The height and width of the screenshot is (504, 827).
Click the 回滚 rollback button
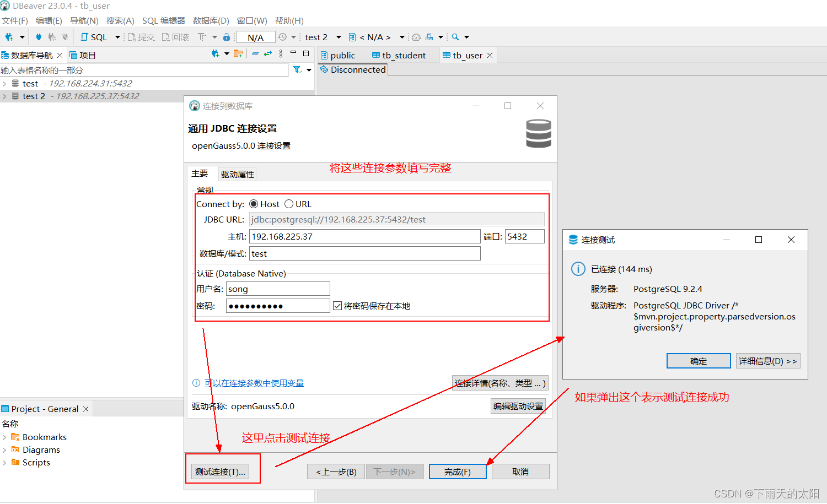coord(175,37)
